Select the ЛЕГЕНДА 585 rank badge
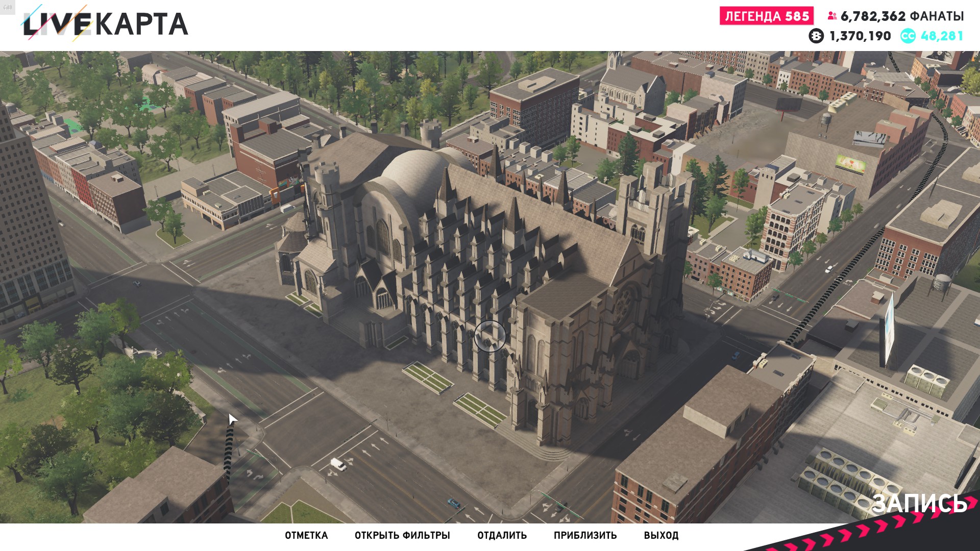980x551 pixels. pos(767,16)
